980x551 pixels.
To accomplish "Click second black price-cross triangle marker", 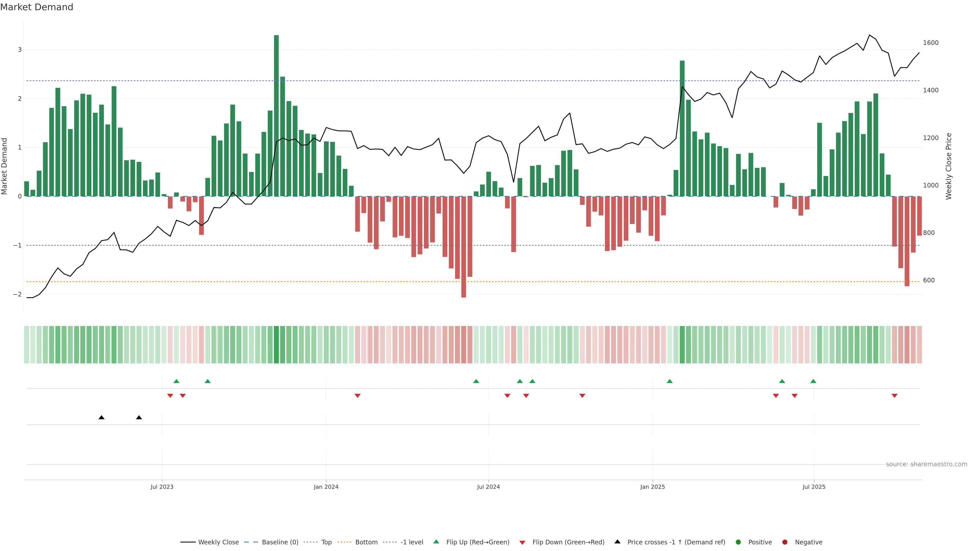I will tap(139, 418).
